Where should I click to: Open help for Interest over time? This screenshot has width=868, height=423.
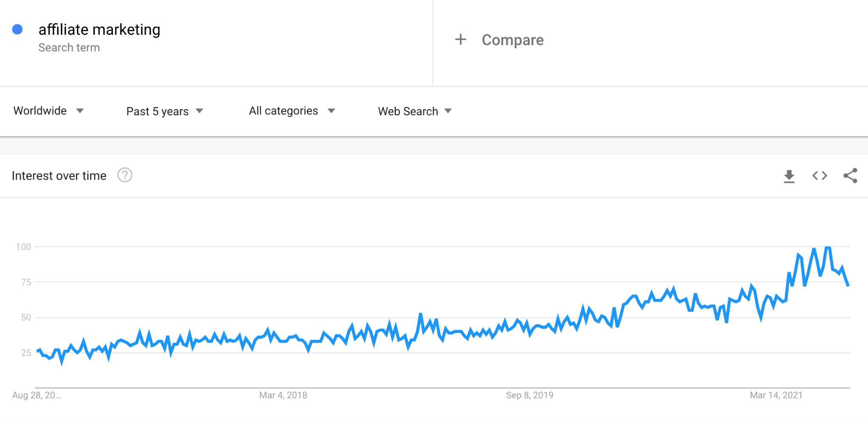[x=125, y=175]
